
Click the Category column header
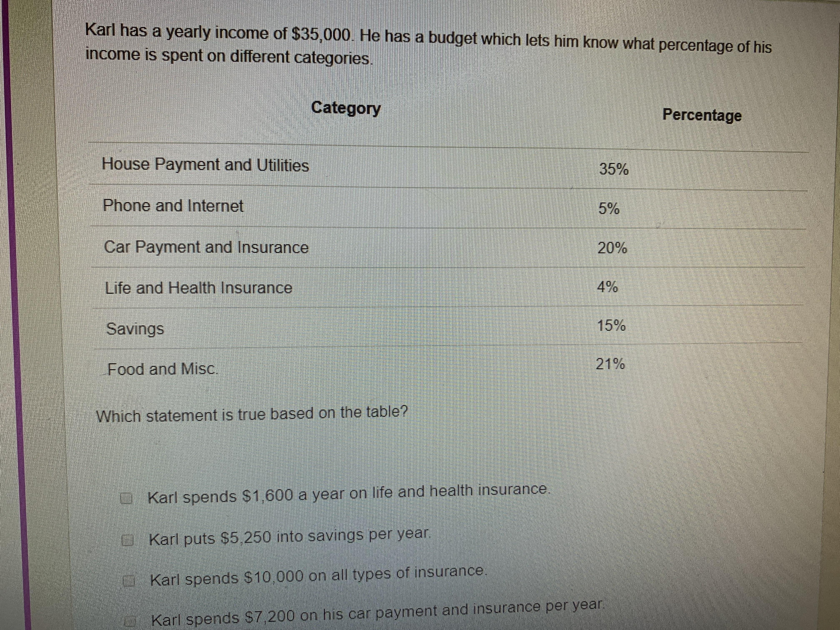click(346, 109)
